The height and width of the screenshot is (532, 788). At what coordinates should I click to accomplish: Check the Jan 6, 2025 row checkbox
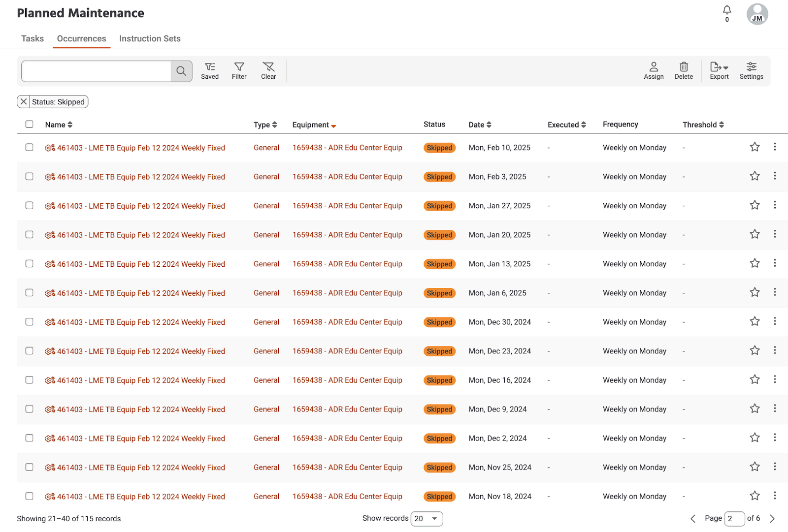click(30, 292)
